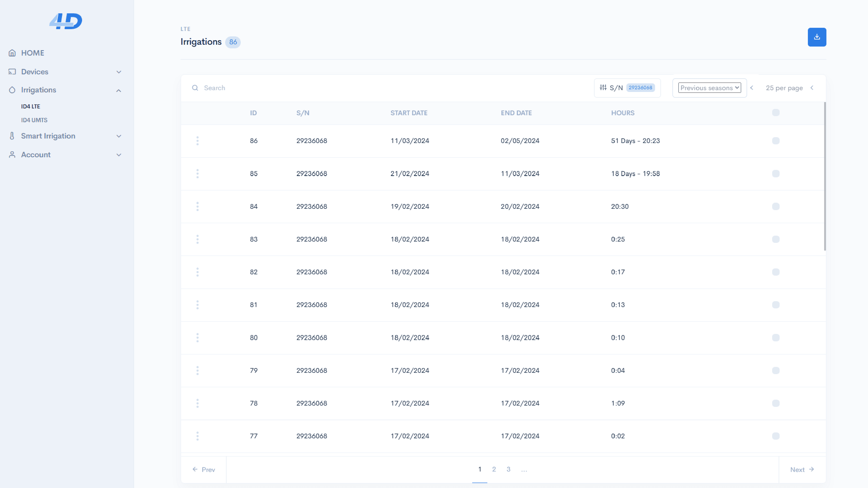Click the 4D logo
The width and height of the screenshot is (868, 488).
(x=66, y=21)
